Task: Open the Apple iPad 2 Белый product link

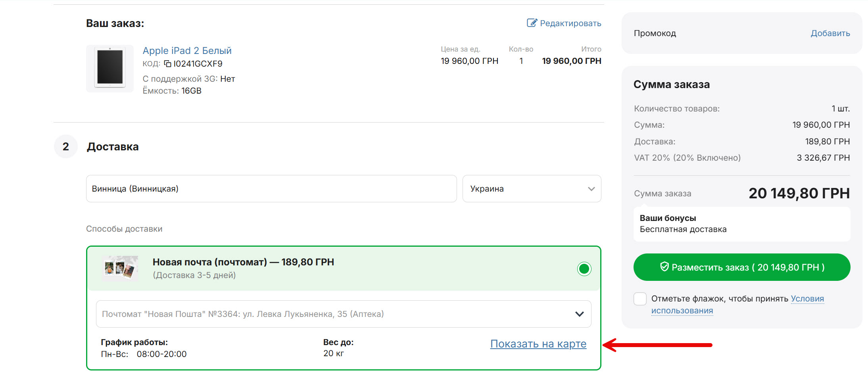Action: pos(187,51)
